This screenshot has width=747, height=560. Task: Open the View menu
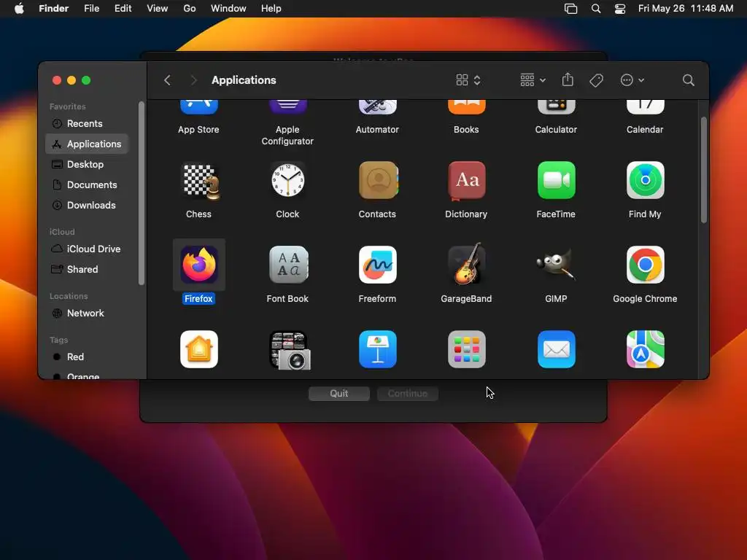pyautogui.click(x=158, y=9)
